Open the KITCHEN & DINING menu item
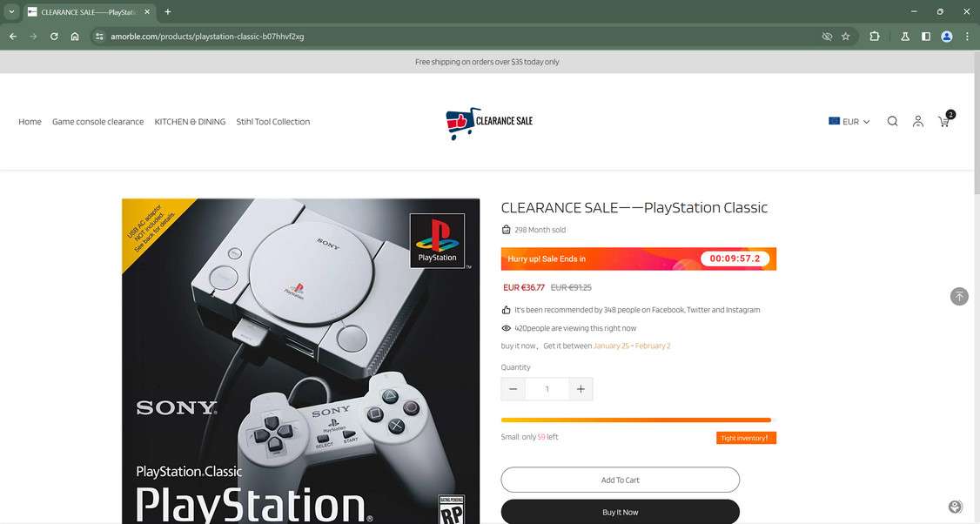The image size is (980, 524). point(190,121)
